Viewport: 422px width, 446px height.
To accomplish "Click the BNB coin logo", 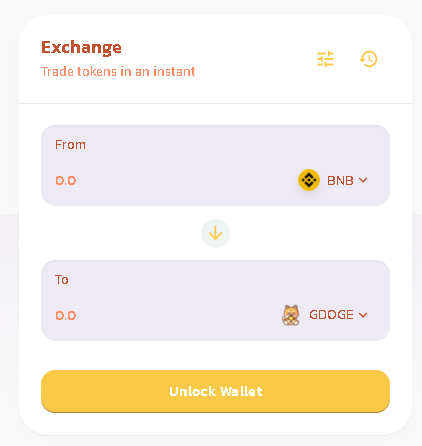I will click(309, 180).
